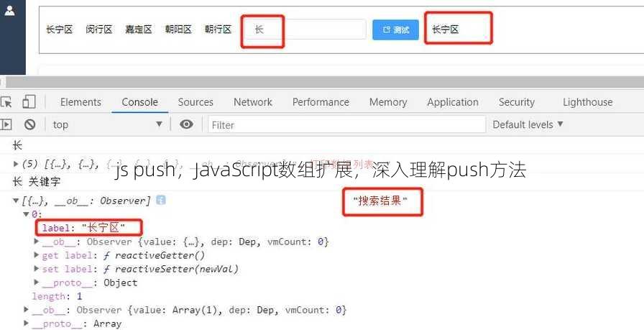
Task: Expand set label reactiveSetter entry
Action: 37,269
